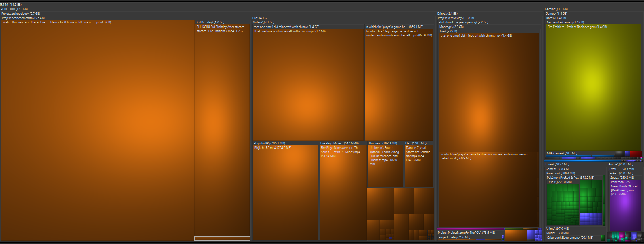Viewport: 644px width, 244px height.
Task: Click the Cyberpunk Edgerunners folder label
Action: tap(570, 238)
